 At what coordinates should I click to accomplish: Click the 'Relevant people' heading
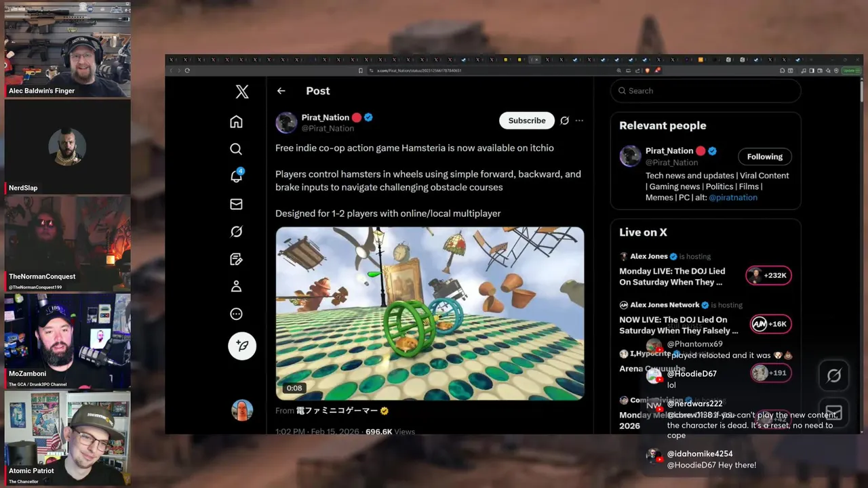663,125
